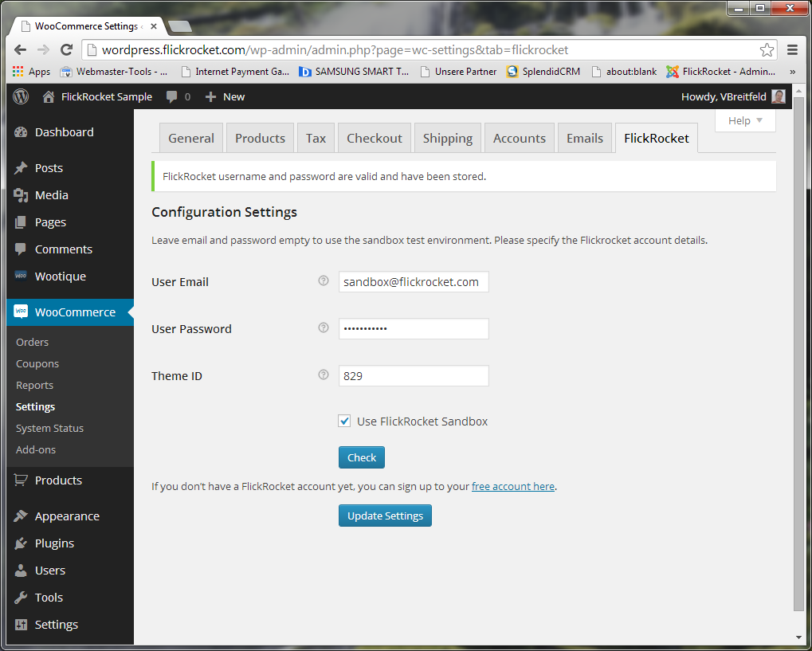This screenshot has height=651, width=812.
Task: Switch to the Checkout settings tab
Action: point(374,138)
